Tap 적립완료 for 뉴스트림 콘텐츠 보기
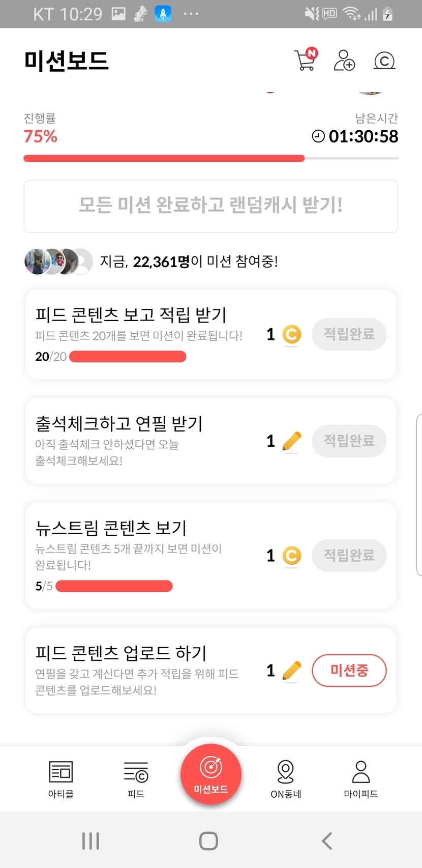422x868 pixels. point(349,555)
